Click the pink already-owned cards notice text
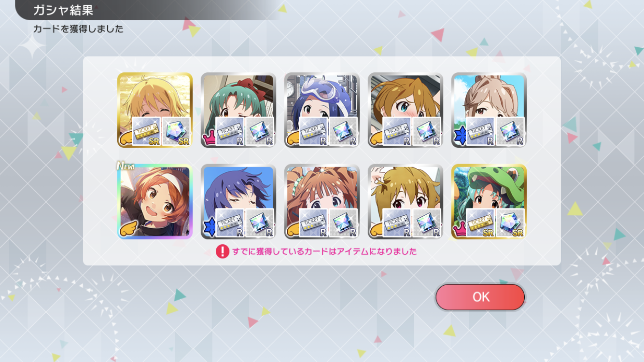 [324, 251]
